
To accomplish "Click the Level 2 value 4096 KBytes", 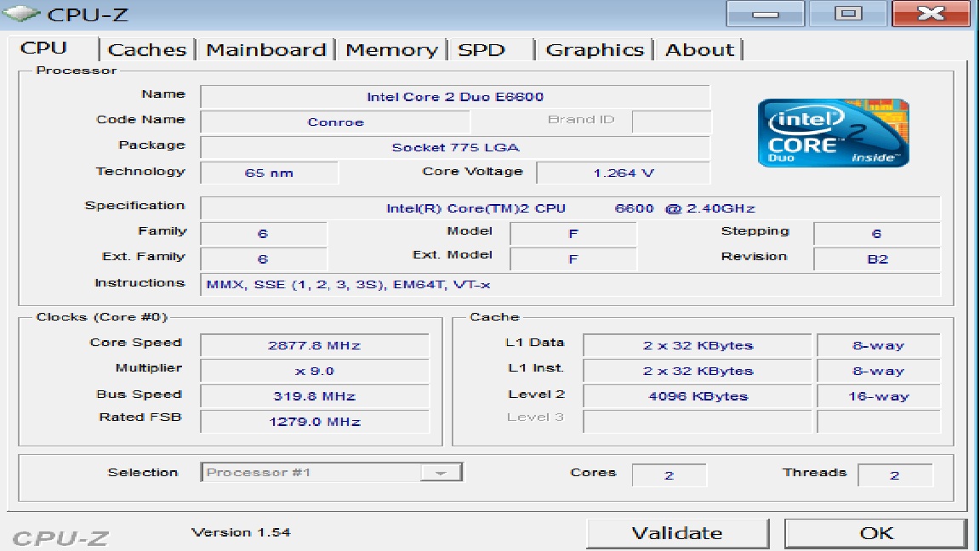I will [x=698, y=396].
